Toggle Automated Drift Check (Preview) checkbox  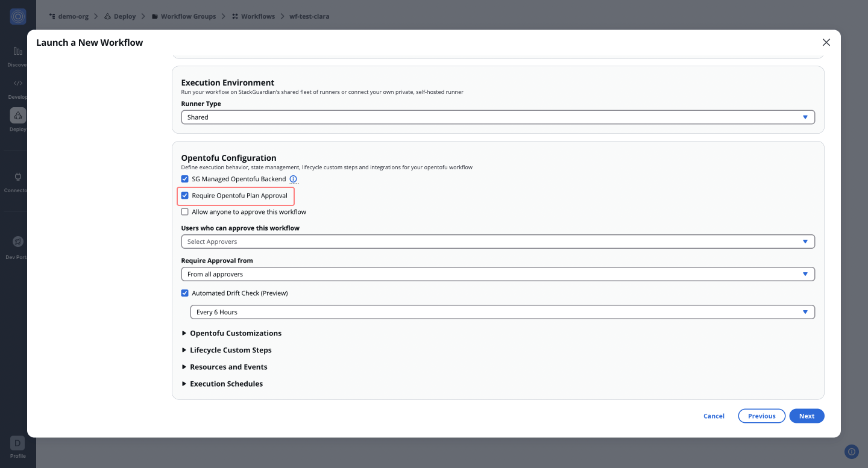pyautogui.click(x=185, y=293)
